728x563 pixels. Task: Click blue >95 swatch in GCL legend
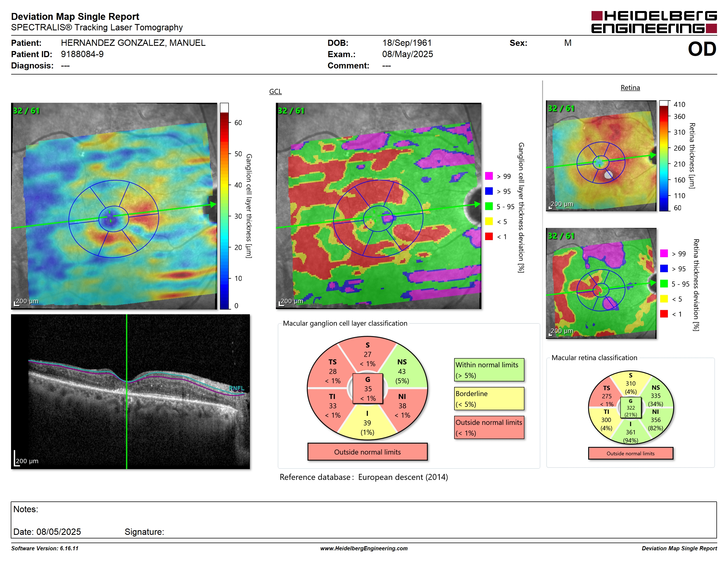pyautogui.click(x=489, y=191)
